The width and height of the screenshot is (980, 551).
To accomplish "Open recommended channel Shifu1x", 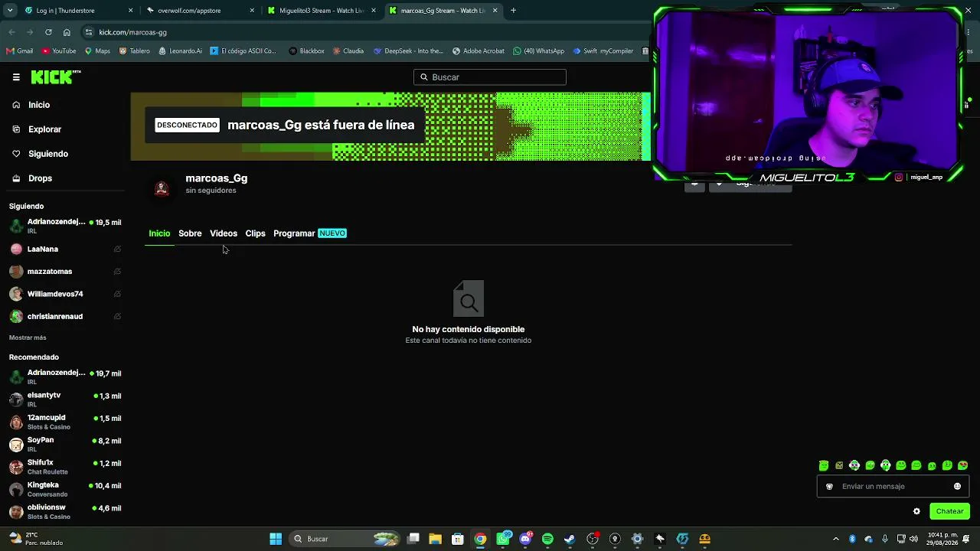I will [65, 467].
